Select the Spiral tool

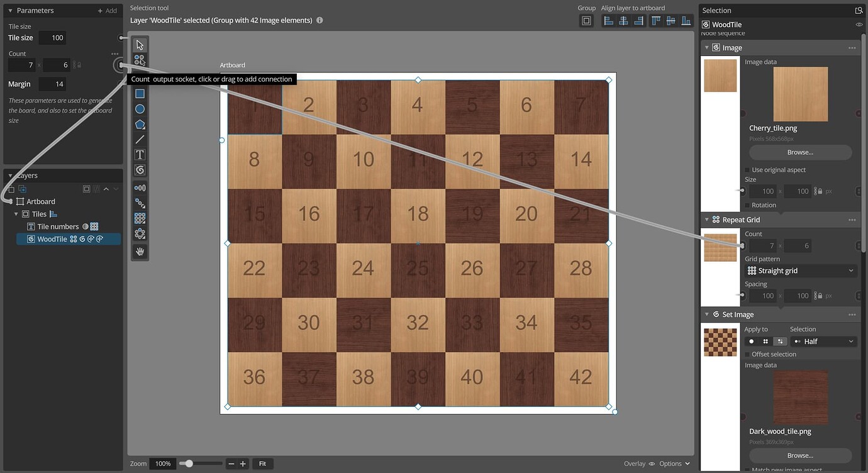(x=139, y=169)
